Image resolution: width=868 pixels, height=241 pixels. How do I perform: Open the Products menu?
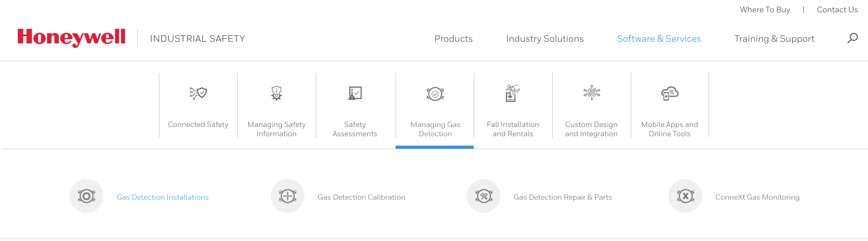click(453, 39)
